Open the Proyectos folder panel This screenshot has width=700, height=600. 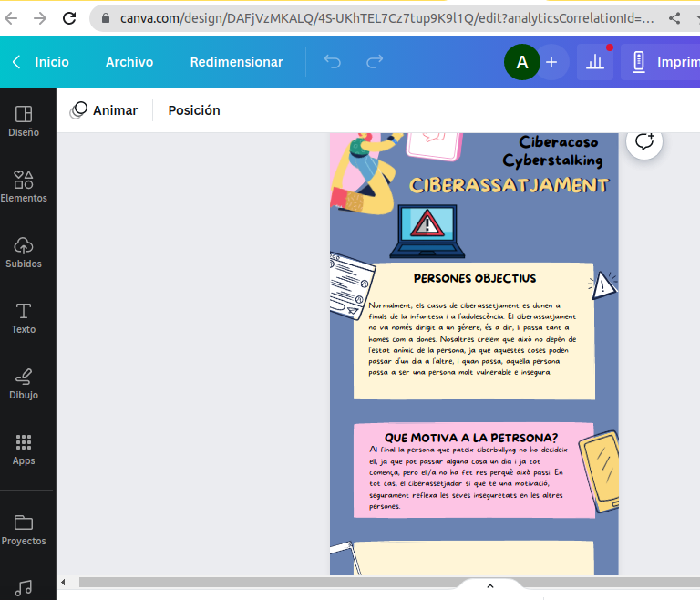point(24,530)
